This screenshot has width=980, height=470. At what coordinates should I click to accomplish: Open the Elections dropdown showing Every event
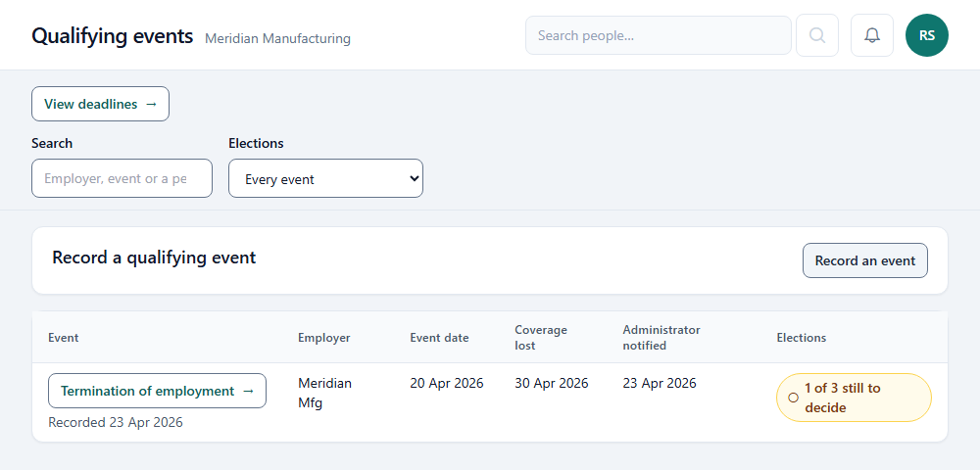click(325, 178)
